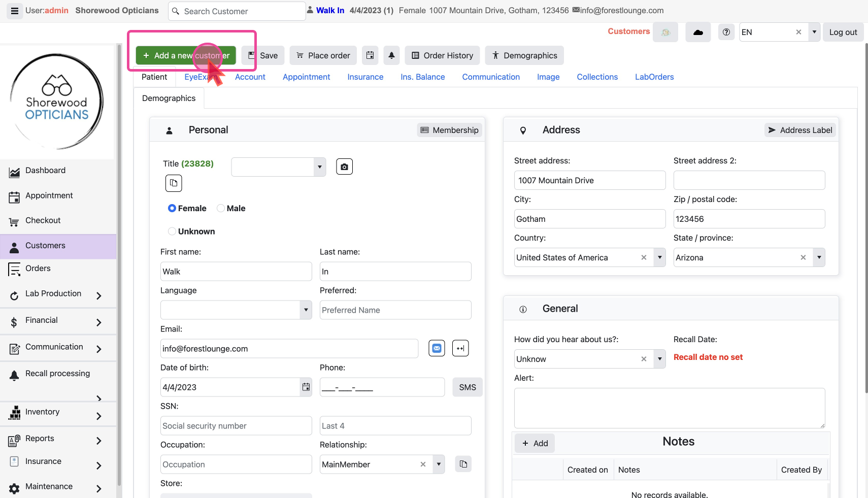Click the First name input field
The image size is (868, 498).
point(236,272)
